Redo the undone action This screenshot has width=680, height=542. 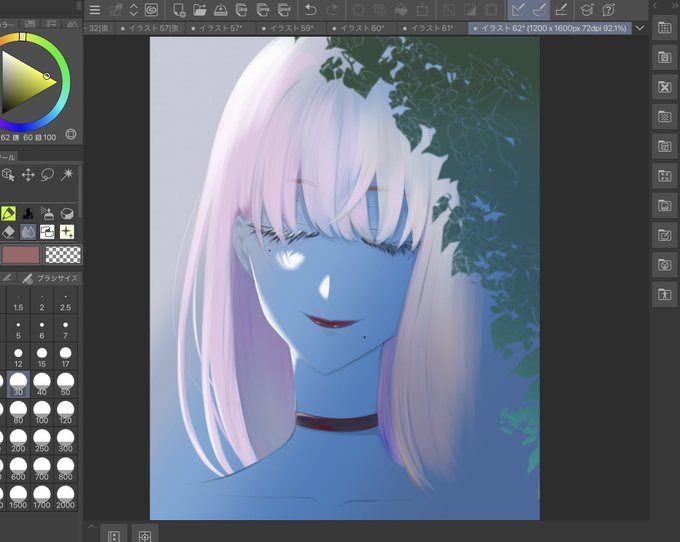click(331, 10)
